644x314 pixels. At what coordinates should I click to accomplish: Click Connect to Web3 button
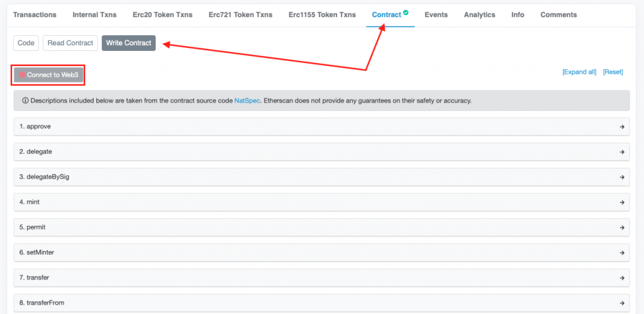pyautogui.click(x=48, y=76)
